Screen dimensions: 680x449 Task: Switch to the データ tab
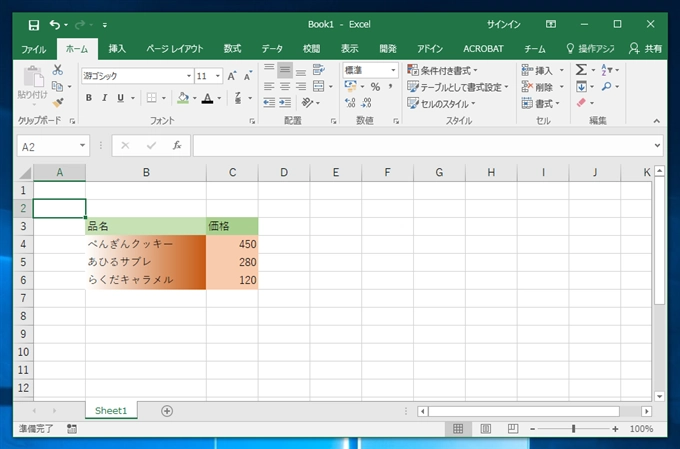(272, 49)
